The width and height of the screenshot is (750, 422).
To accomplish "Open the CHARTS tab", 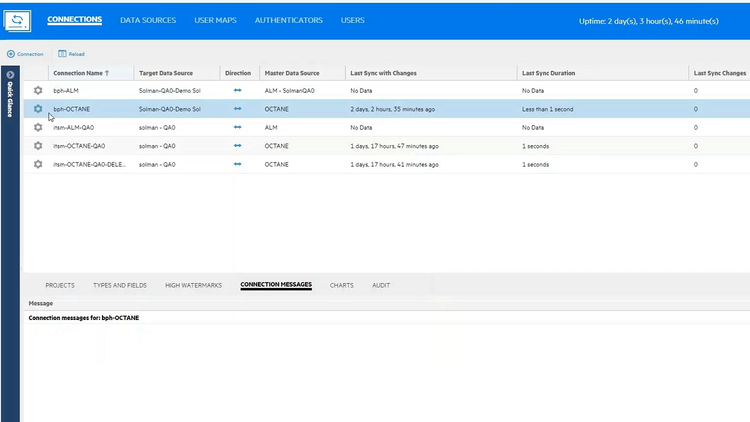I will (x=342, y=285).
